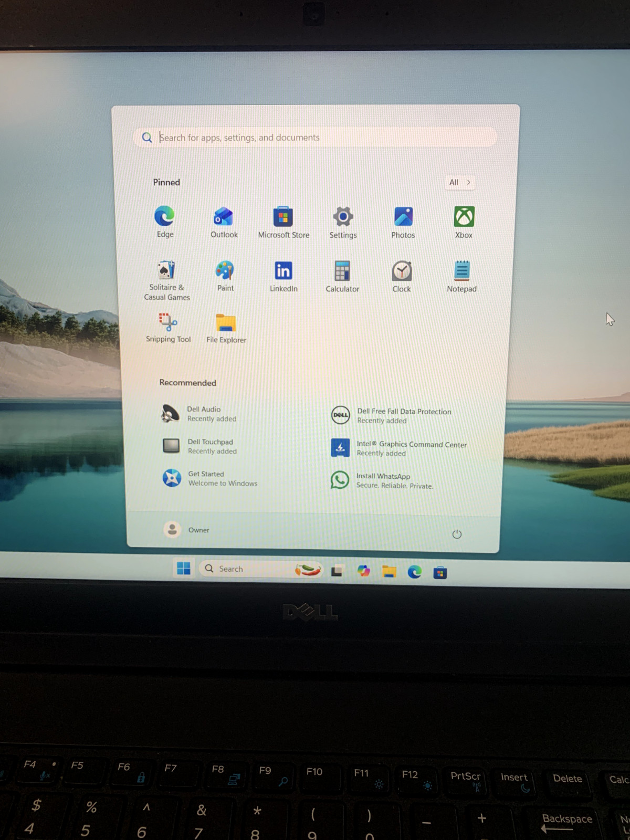Screen dimensions: 630x840
Task: Open the Settings gear app
Action: point(343,223)
